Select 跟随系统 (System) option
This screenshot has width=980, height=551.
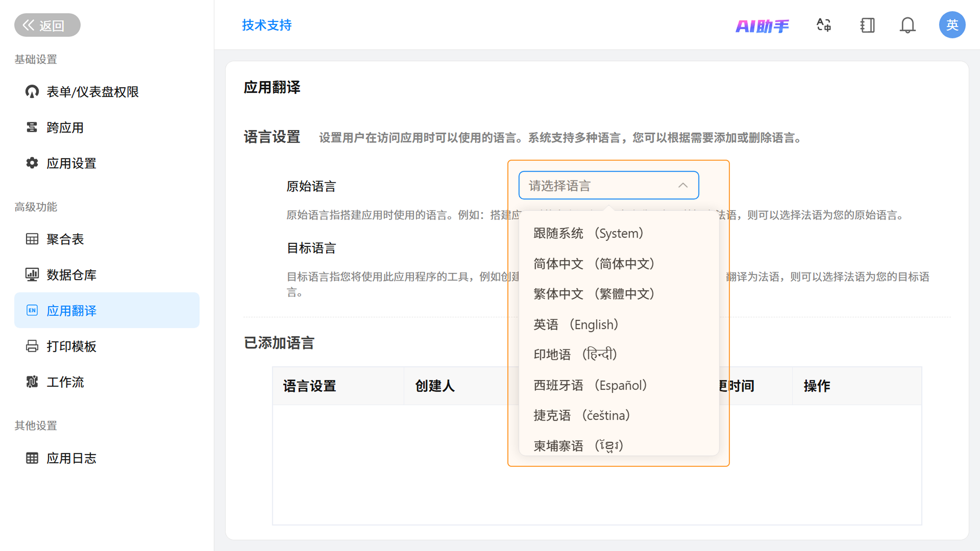point(619,233)
